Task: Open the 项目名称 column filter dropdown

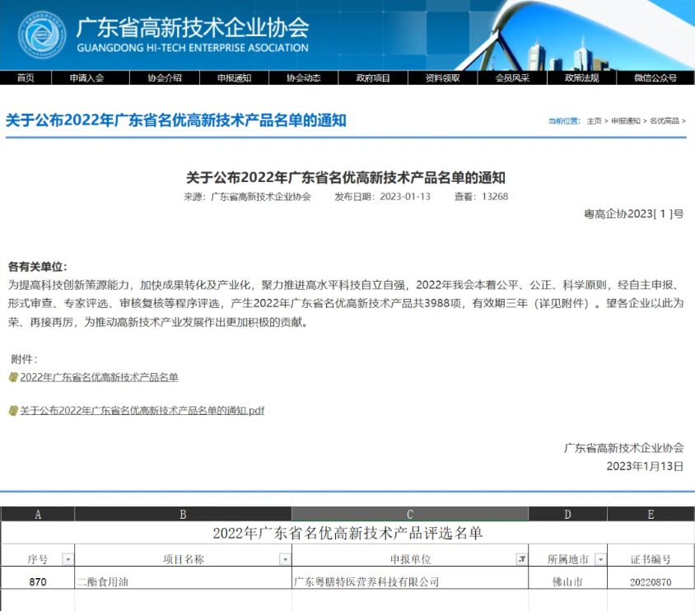Action: (285, 559)
